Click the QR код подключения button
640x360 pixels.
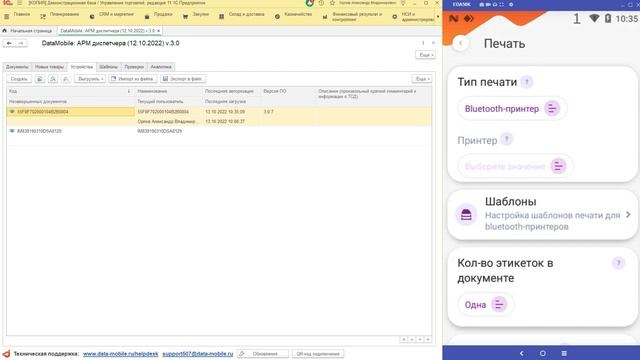click(x=318, y=354)
